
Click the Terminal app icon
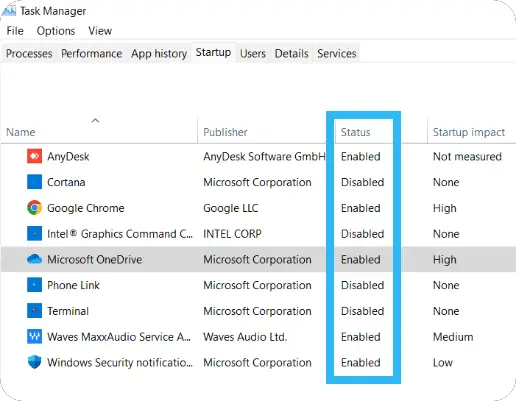(x=34, y=311)
